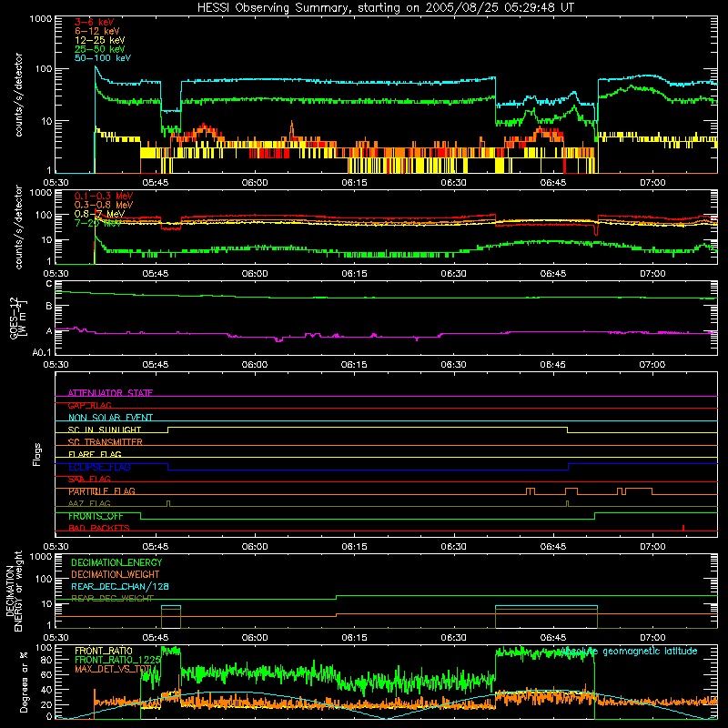Select the SC_TRANSMITTER flag label
The height and width of the screenshot is (728, 728).
click(105, 442)
